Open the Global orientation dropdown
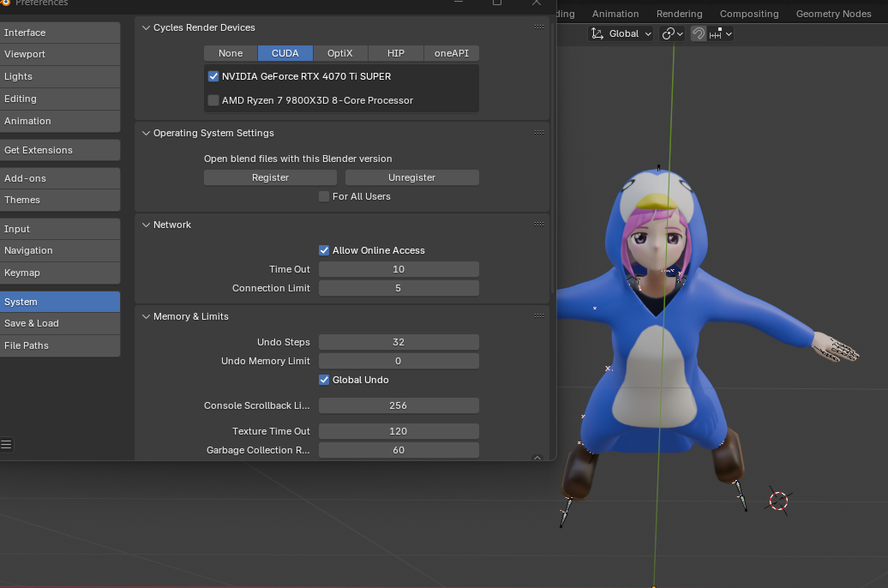This screenshot has height=588, width=888. [x=622, y=33]
